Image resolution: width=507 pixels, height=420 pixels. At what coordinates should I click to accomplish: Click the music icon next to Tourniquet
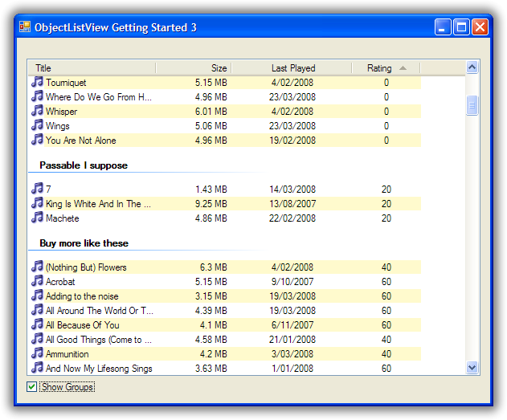(x=37, y=82)
